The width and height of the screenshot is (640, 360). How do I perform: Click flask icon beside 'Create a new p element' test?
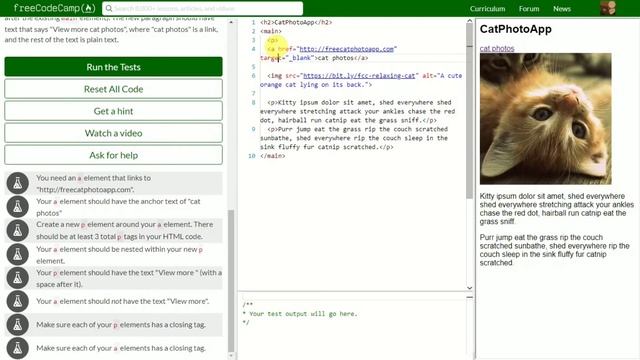click(18, 230)
